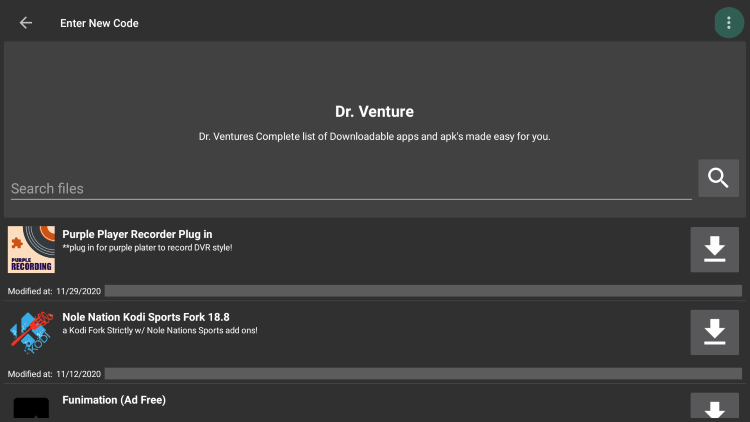This screenshot has height=422, width=750.
Task: Click the Dr. Venture heading
Action: [375, 111]
